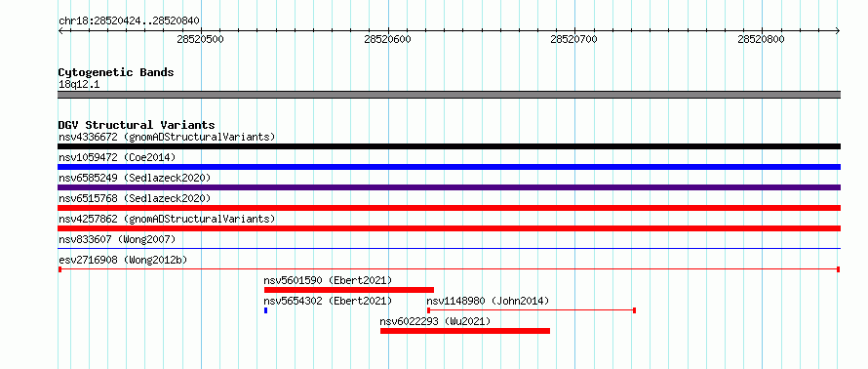
Task: Open nsv1148980 (John2014) label
Action: [x=488, y=301]
